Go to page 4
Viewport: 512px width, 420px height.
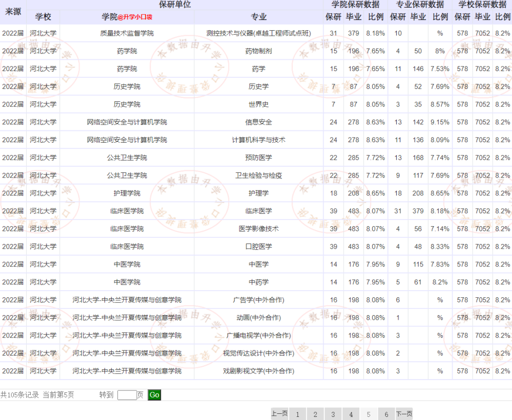click(351, 414)
